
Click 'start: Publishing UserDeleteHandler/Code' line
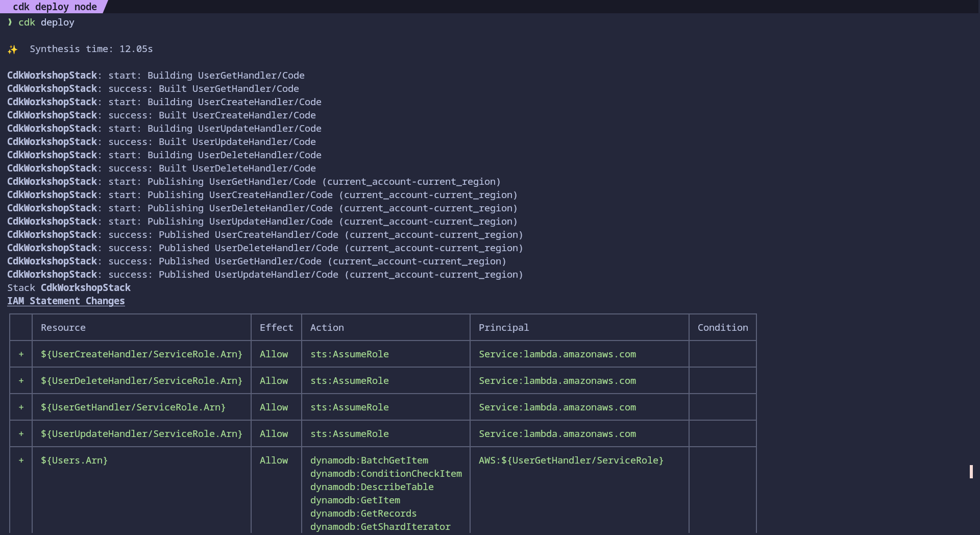click(262, 208)
